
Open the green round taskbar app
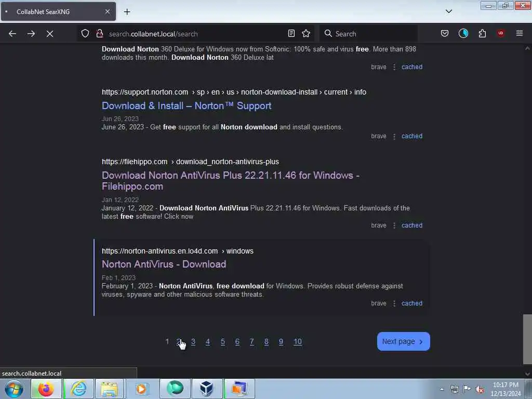175,389
